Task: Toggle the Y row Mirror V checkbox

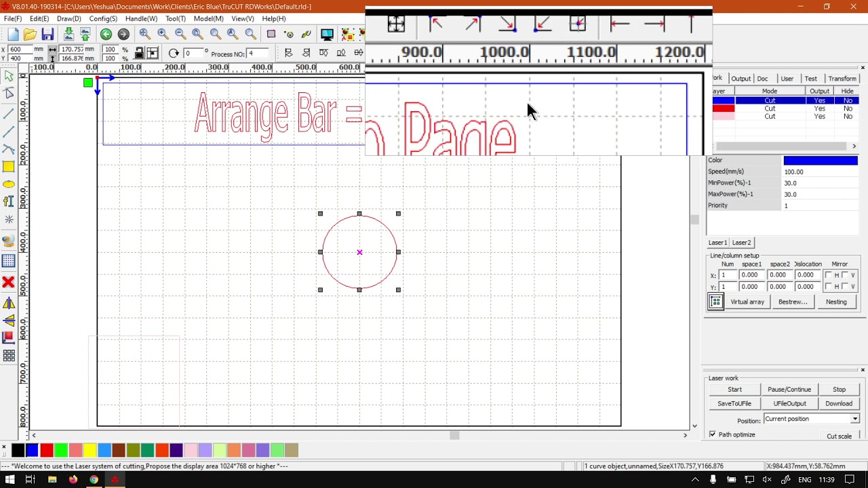Action: [x=845, y=287]
